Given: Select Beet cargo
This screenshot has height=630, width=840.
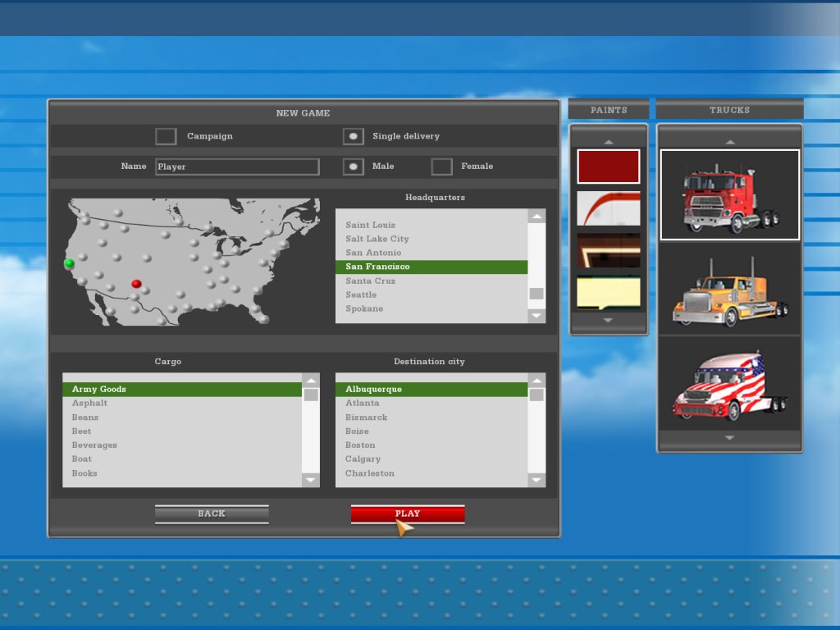Looking at the screenshot, I should 182,431.
